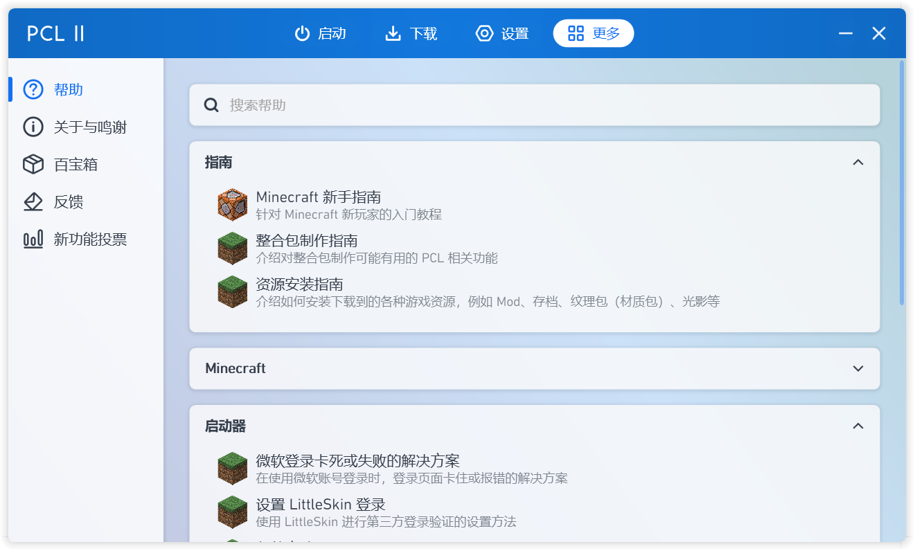Image resolution: width=924 pixels, height=560 pixels.
Task: Open 百宝箱 in the sidebar
Action: point(86,164)
